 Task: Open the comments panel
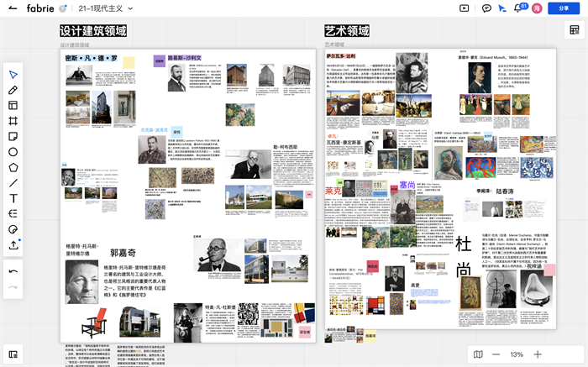click(486, 8)
